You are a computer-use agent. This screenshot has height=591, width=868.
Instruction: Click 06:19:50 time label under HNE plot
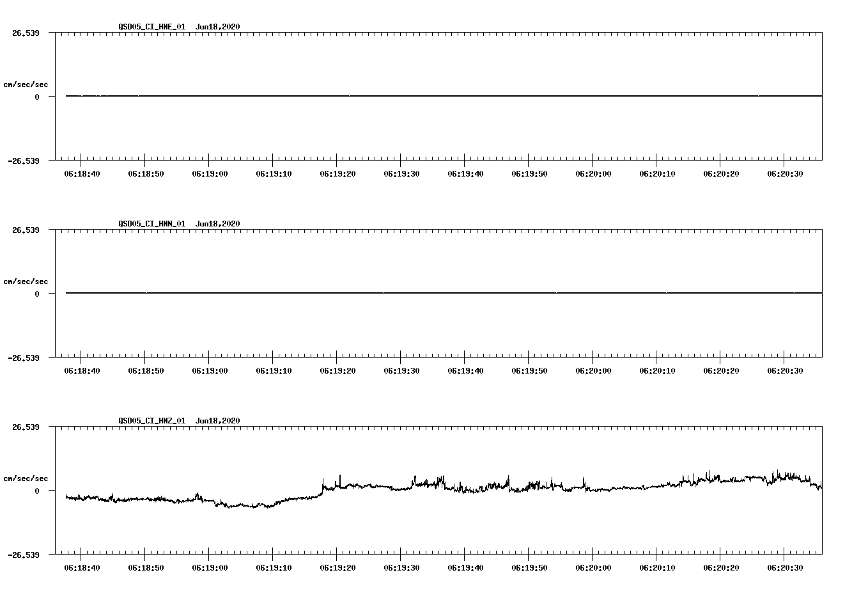click(x=529, y=174)
